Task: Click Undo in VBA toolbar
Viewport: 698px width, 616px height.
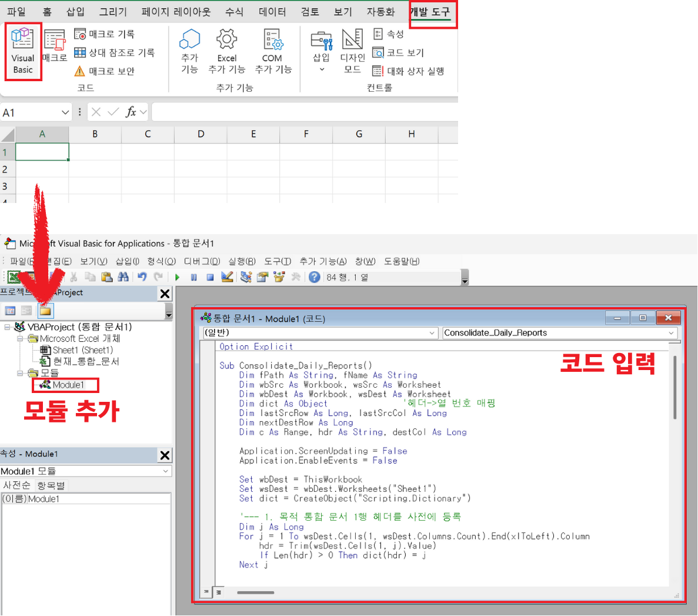Action: 142,278
